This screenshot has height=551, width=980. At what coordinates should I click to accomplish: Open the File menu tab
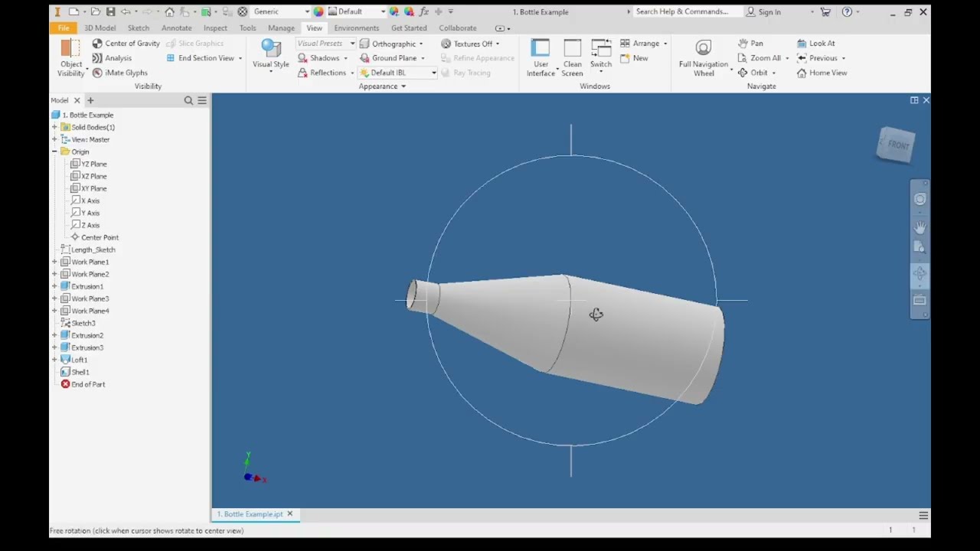[x=64, y=28]
